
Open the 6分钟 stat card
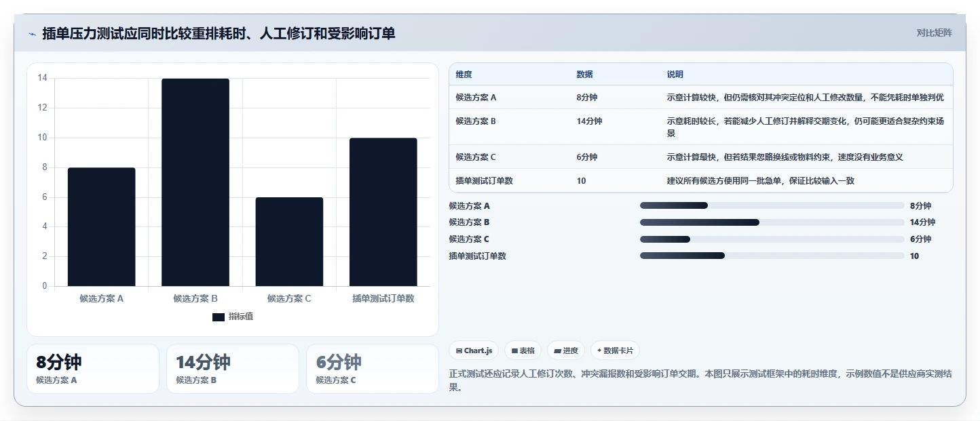click(x=373, y=369)
